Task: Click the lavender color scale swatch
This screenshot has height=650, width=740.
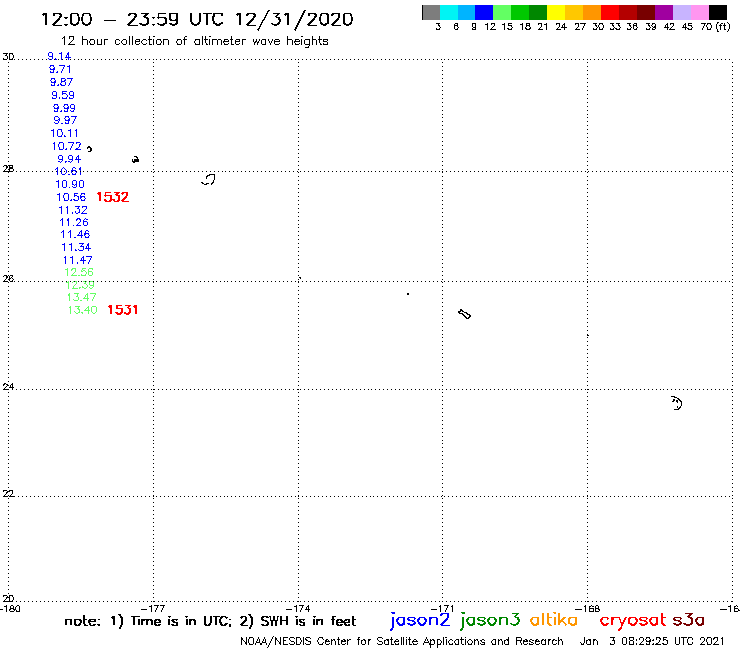Action: [681, 12]
